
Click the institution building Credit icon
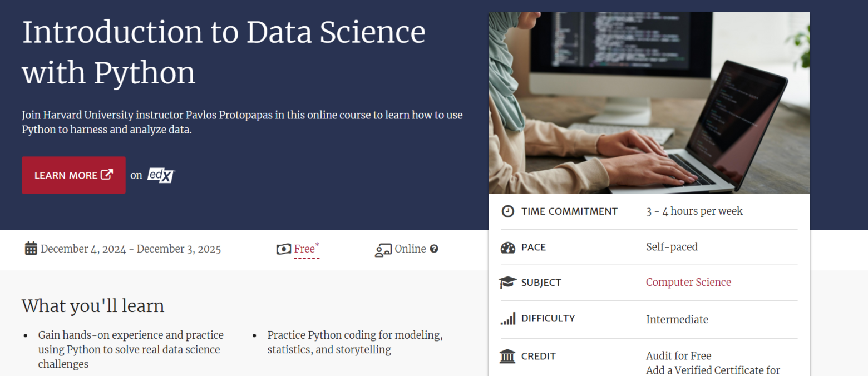pyautogui.click(x=507, y=356)
